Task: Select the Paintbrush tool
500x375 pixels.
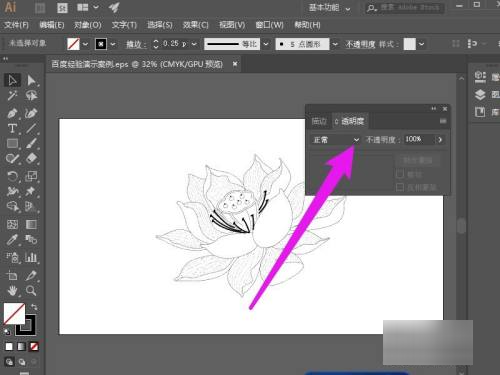Action: pyautogui.click(x=31, y=144)
